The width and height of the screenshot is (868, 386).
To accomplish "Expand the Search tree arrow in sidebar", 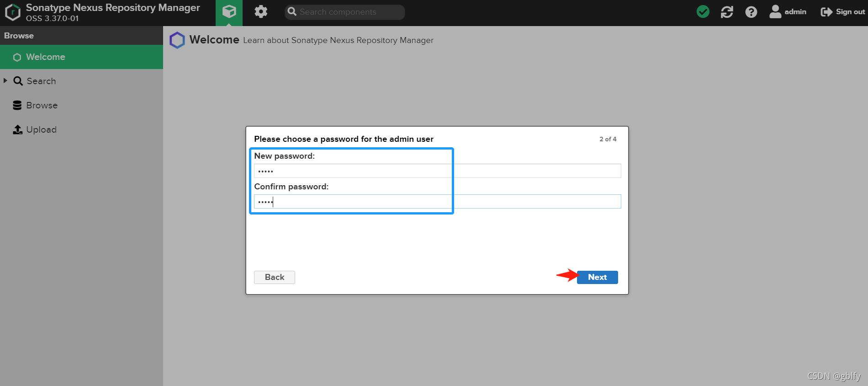I will pyautogui.click(x=5, y=80).
